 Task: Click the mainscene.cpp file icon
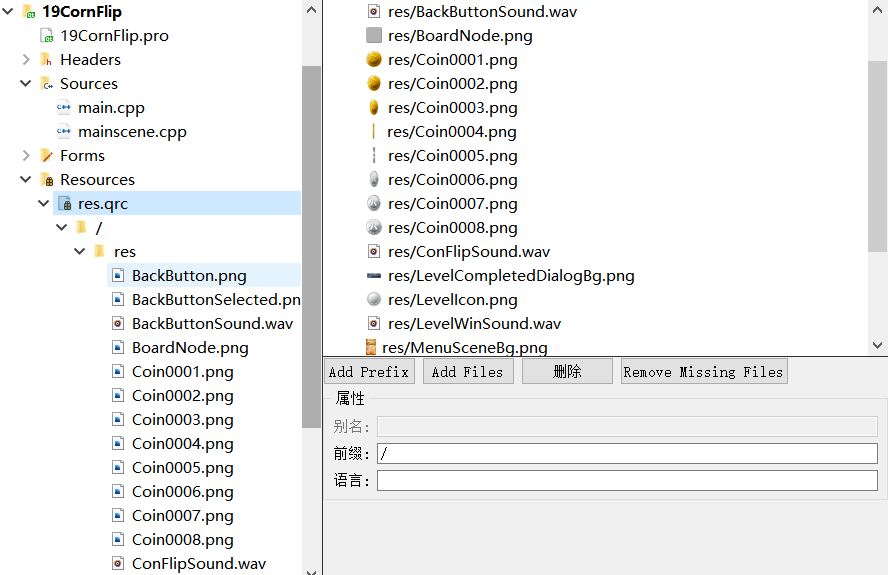coord(64,131)
